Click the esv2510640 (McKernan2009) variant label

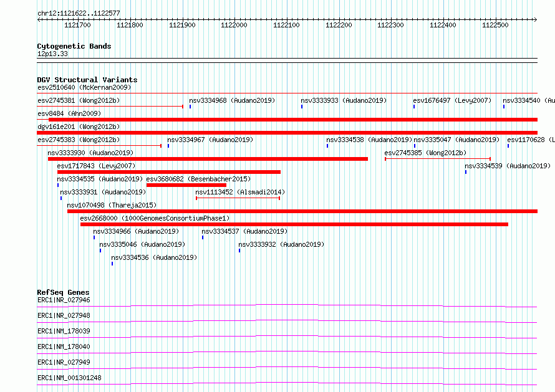84,87
